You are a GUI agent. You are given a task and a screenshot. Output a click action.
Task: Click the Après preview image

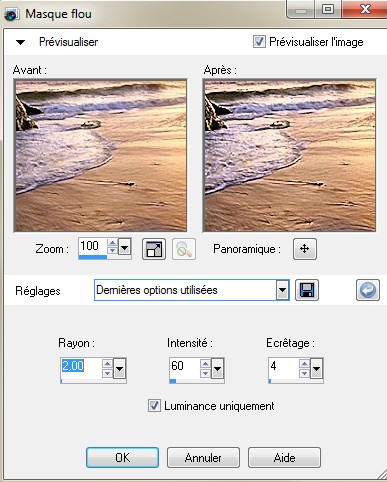click(x=289, y=155)
